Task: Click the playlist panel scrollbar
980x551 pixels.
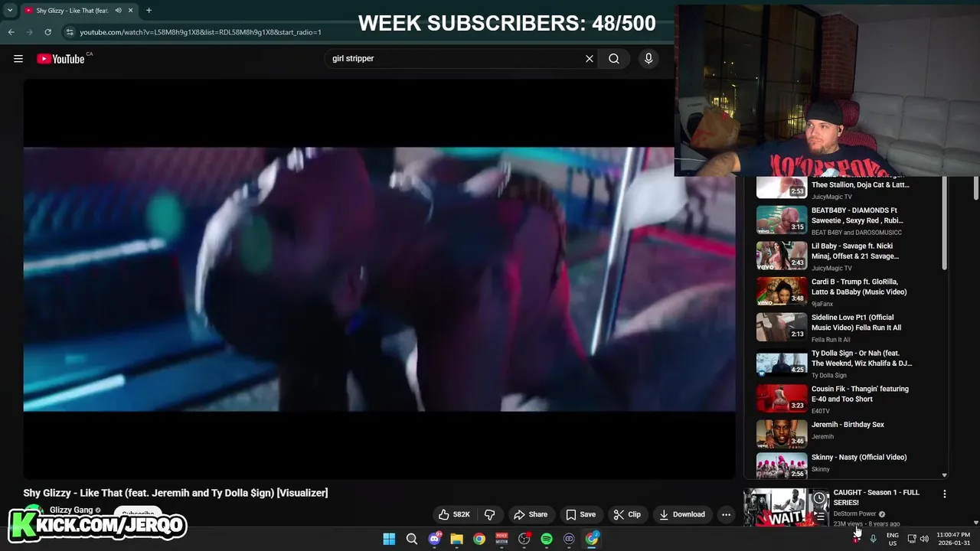Action: pos(944,223)
